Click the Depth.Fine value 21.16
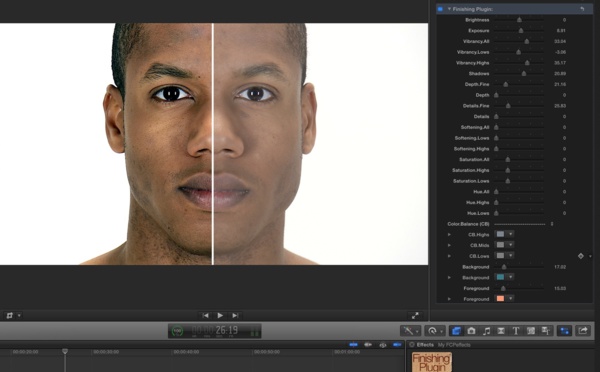Image resolution: width=600 pixels, height=372 pixels. click(x=560, y=84)
